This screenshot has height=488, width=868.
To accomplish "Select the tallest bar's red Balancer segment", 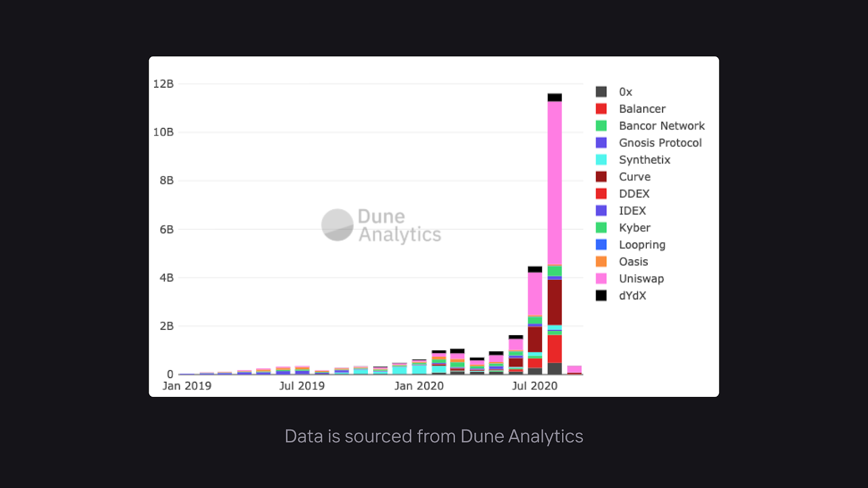I will click(554, 349).
